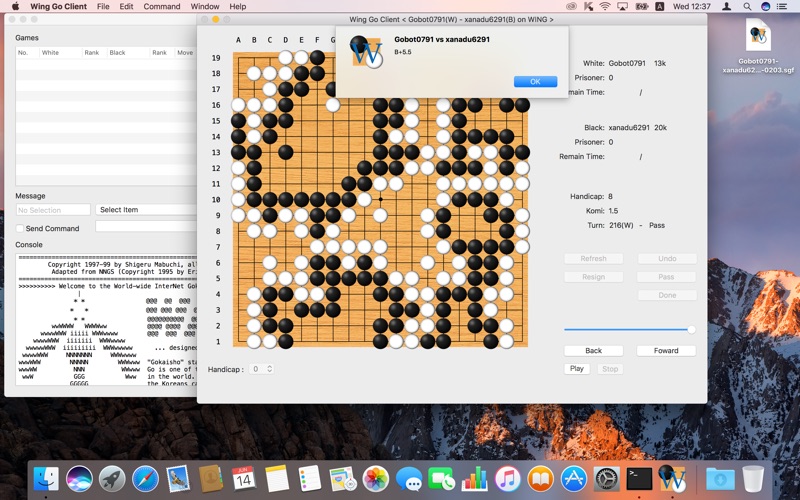800x500 pixels.
Task: Click the Resign button
Action: [x=593, y=277]
